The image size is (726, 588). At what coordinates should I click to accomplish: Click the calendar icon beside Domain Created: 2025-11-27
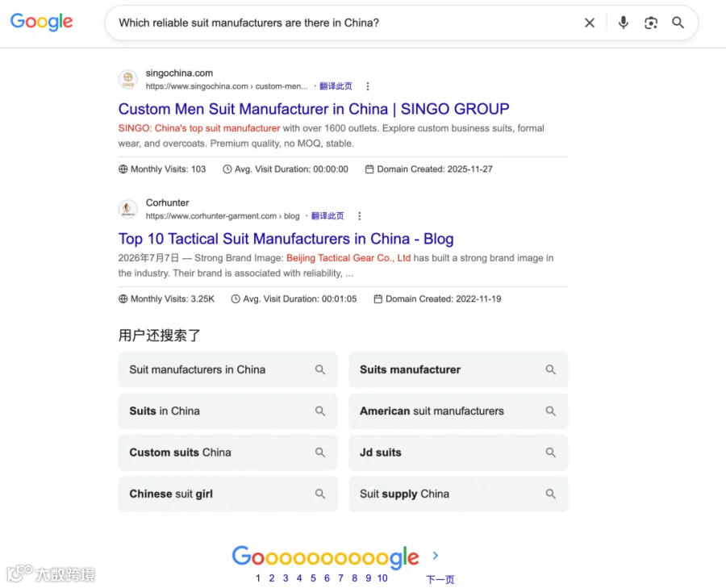tap(369, 169)
